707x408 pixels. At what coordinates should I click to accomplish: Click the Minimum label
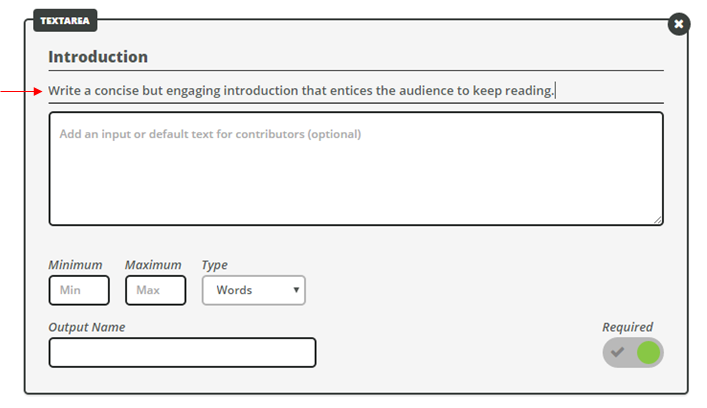75,265
